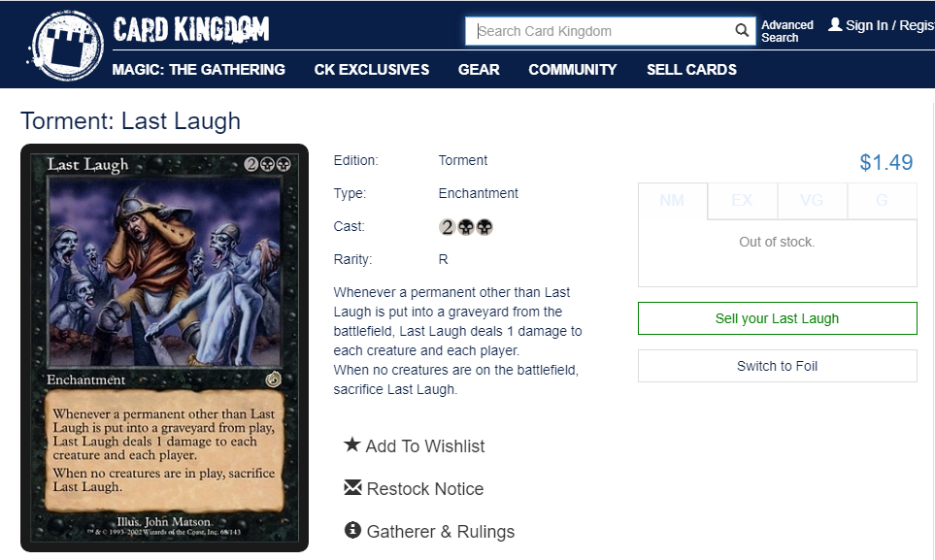Select the G condition tab
Image resolution: width=935 pixels, height=560 pixels.
(882, 201)
